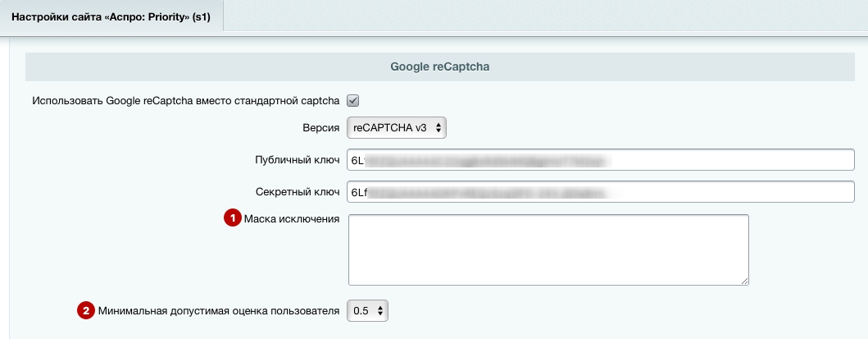
Task: Click the 'Использовать Google reCaptcha' label text
Action: [185, 101]
